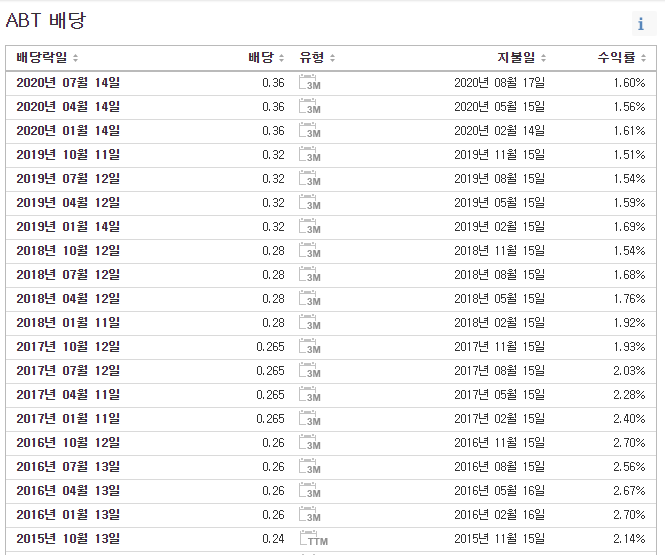Click yield value 1.56%

tap(629, 106)
